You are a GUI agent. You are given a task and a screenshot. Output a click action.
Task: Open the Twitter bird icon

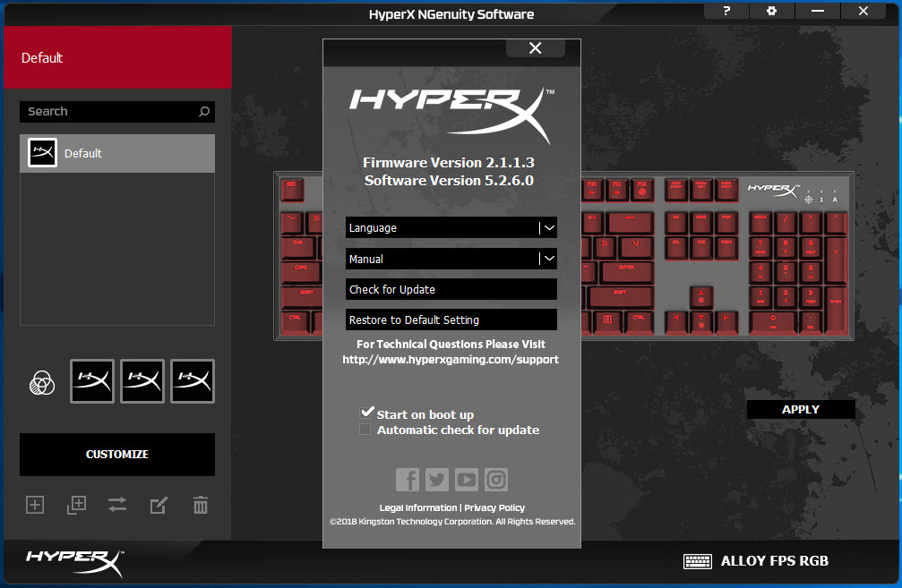pyautogui.click(x=437, y=480)
